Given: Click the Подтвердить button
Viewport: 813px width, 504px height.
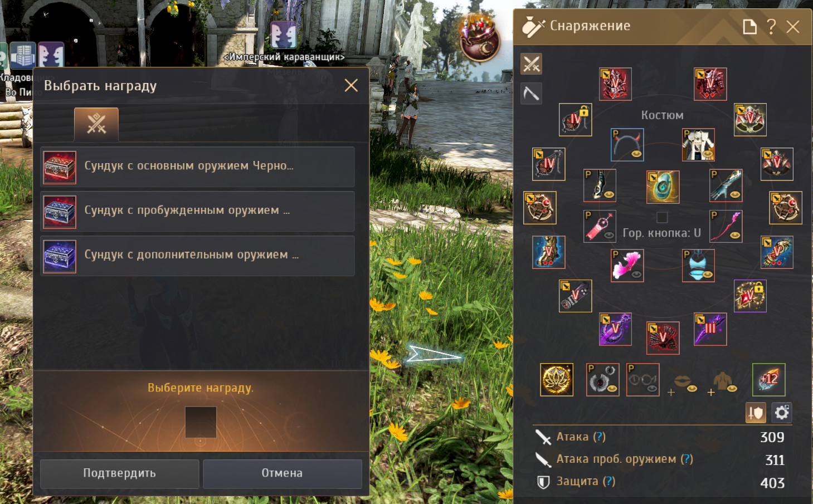Looking at the screenshot, I should click(x=119, y=473).
